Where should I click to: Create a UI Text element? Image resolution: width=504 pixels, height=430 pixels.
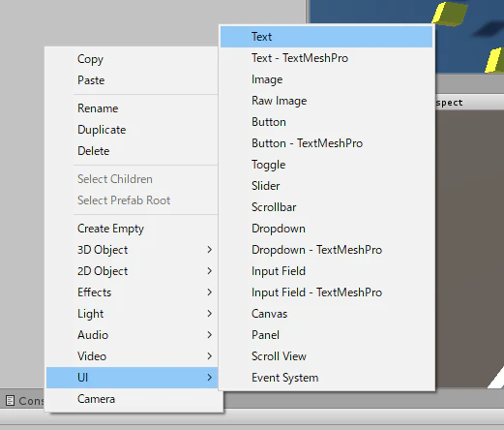[326, 37]
